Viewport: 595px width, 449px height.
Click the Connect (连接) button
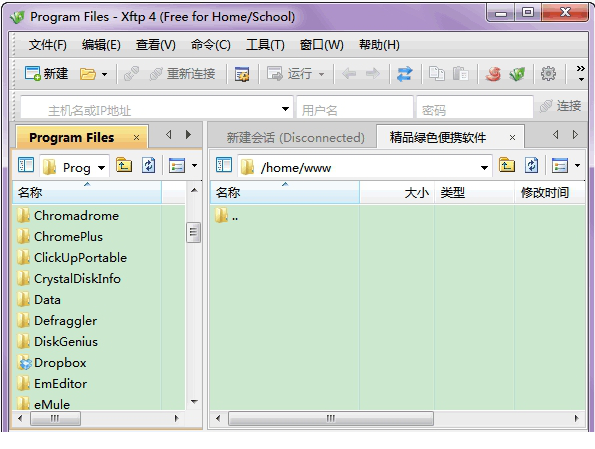click(x=560, y=106)
